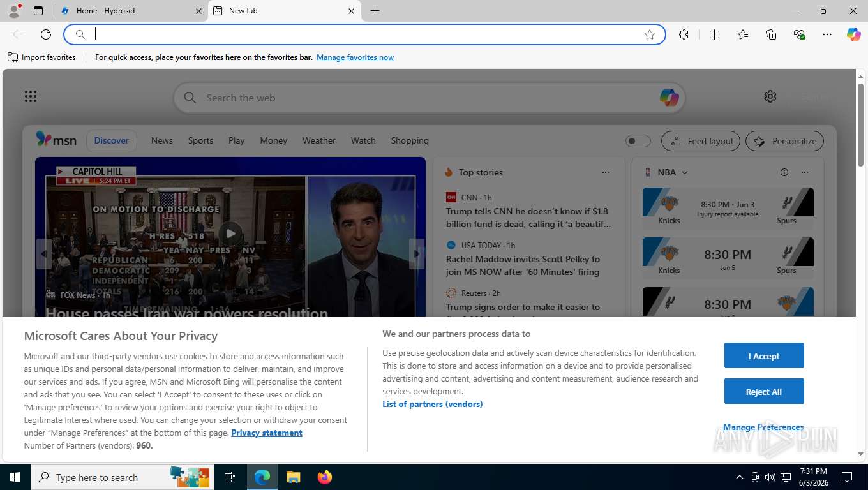Open the News feed tab
Image resolution: width=868 pixels, height=490 pixels.
tap(162, 140)
